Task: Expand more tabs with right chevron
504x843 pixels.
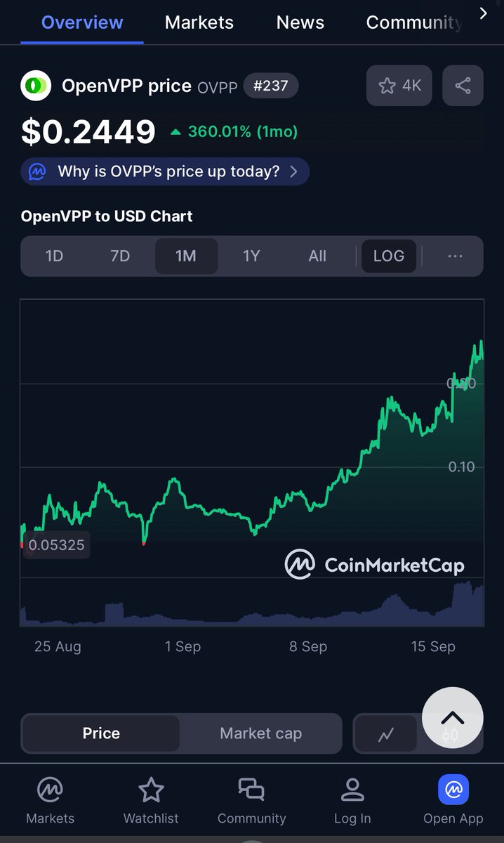Action: pos(483,13)
